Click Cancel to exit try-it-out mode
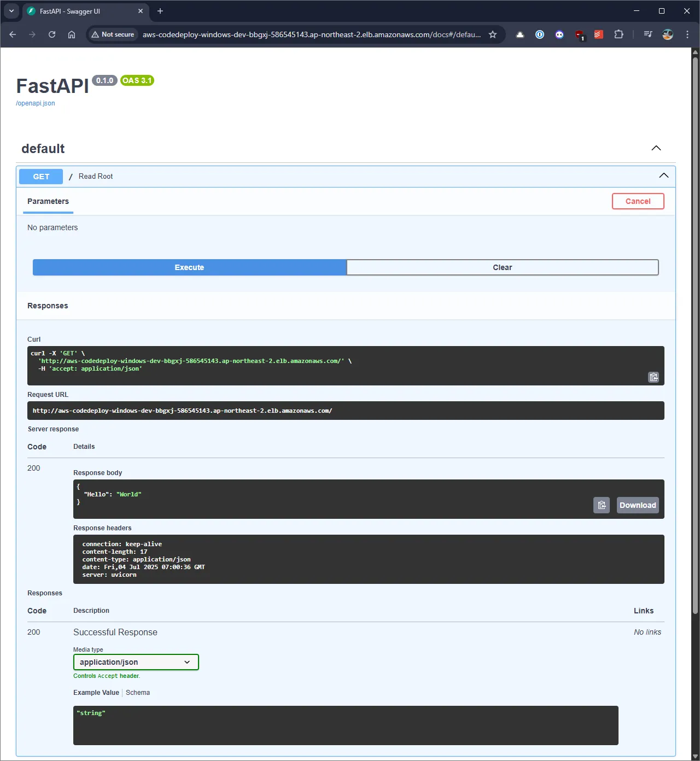This screenshot has width=700, height=761. (638, 201)
